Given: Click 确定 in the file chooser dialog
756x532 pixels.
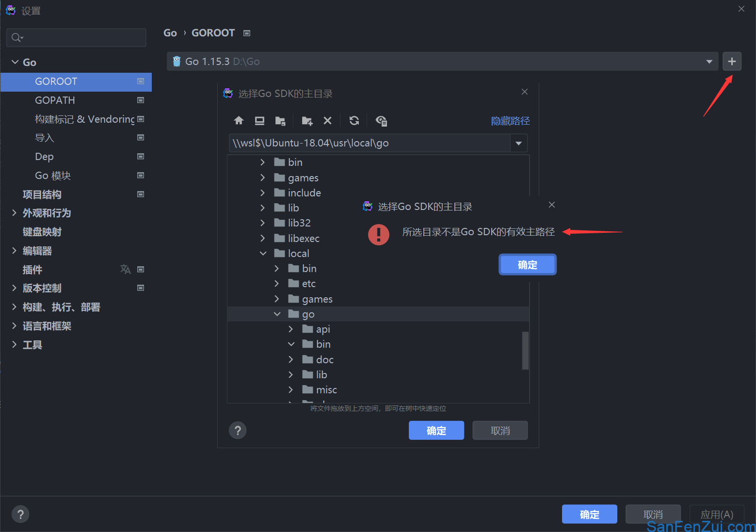Looking at the screenshot, I should point(436,431).
